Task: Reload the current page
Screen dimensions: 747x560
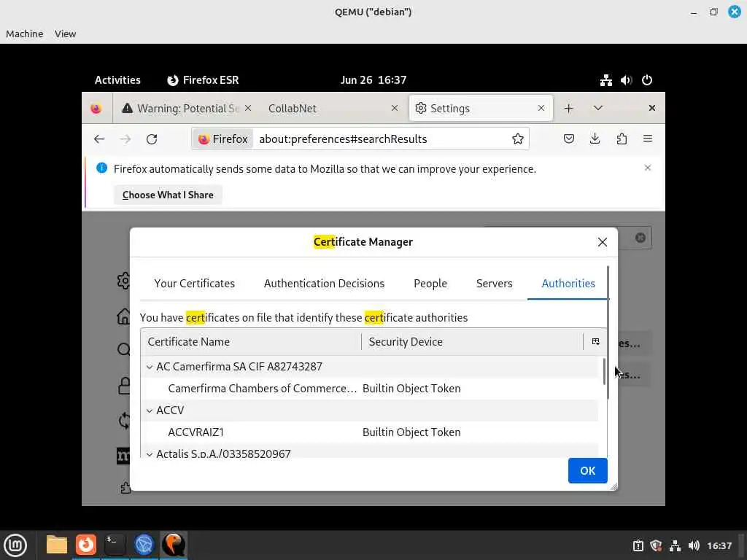Action: pyautogui.click(x=152, y=139)
